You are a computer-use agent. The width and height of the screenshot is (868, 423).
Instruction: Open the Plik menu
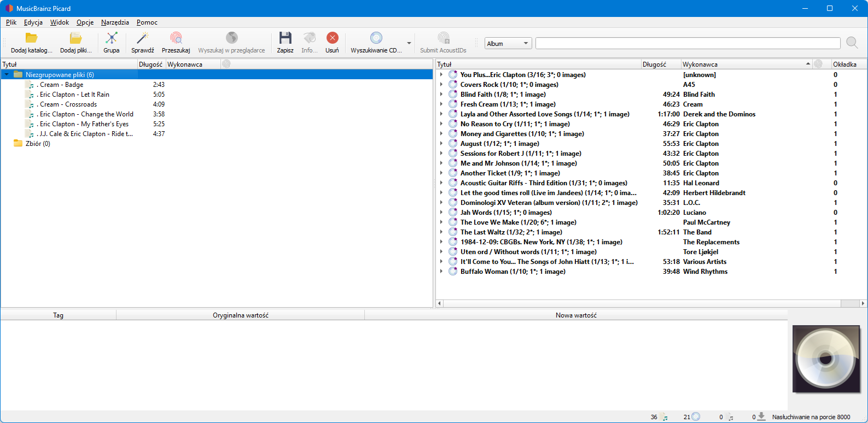(x=11, y=22)
